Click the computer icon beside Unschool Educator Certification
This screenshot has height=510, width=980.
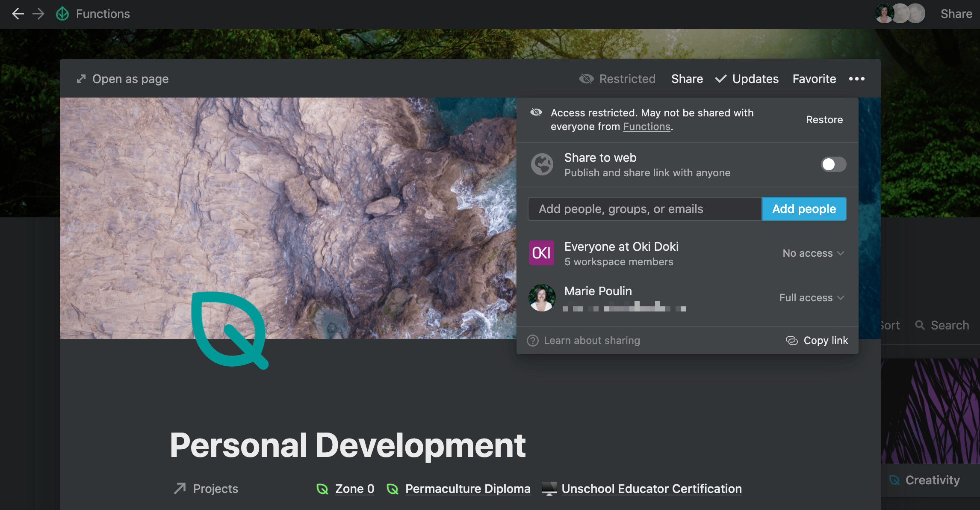(x=549, y=489)
